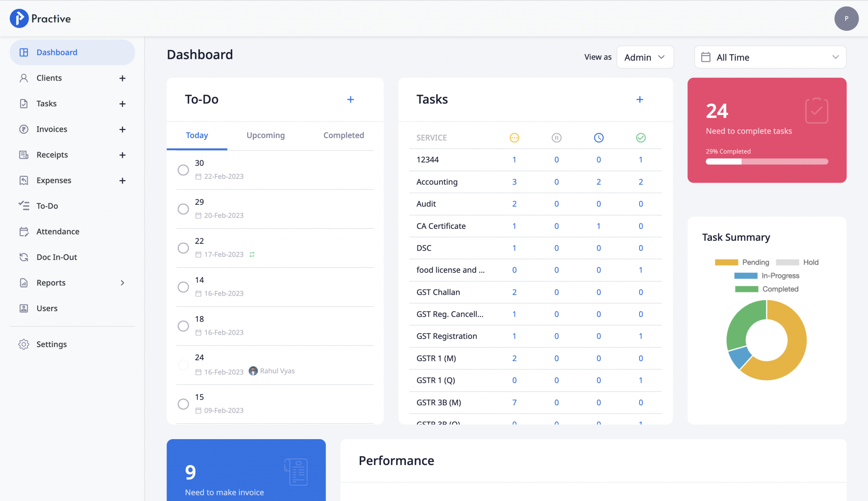Open Attendance from the sidebar

tap(58, 231)
